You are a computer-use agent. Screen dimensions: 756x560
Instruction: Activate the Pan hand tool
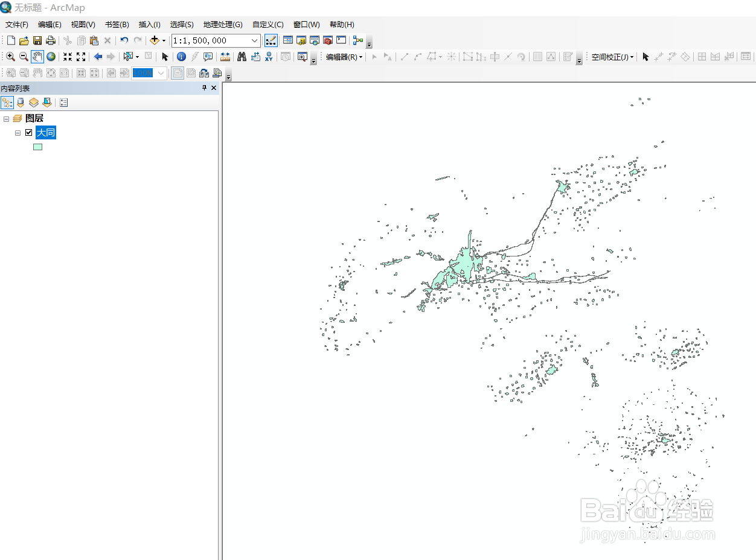[x=37, y=57]
